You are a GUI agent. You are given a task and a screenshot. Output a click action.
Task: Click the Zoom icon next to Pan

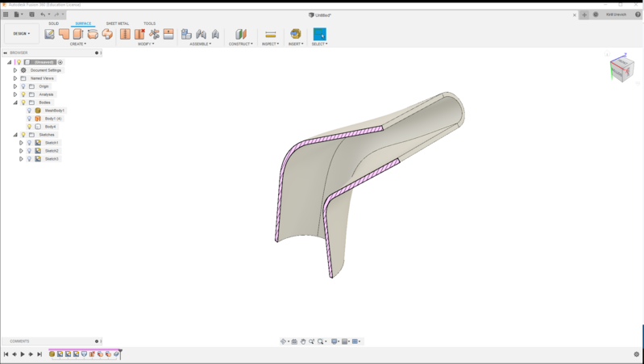tap(312, 341)
